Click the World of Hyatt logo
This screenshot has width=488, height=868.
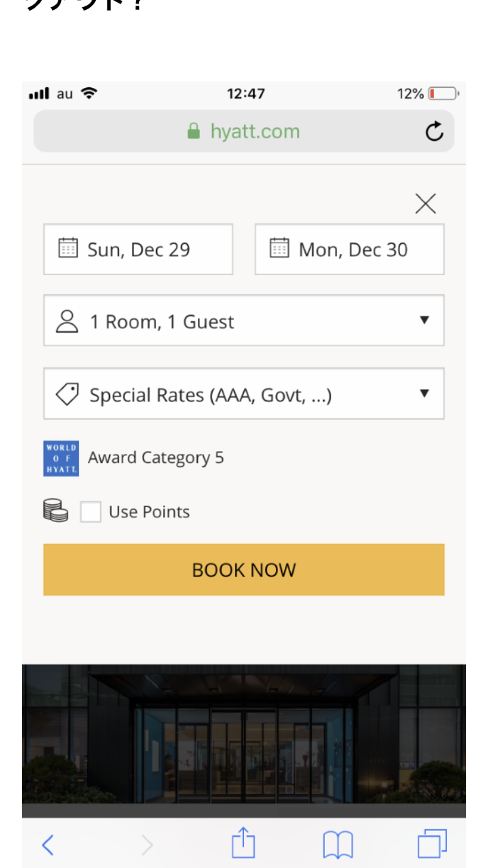tap(61, 458)
